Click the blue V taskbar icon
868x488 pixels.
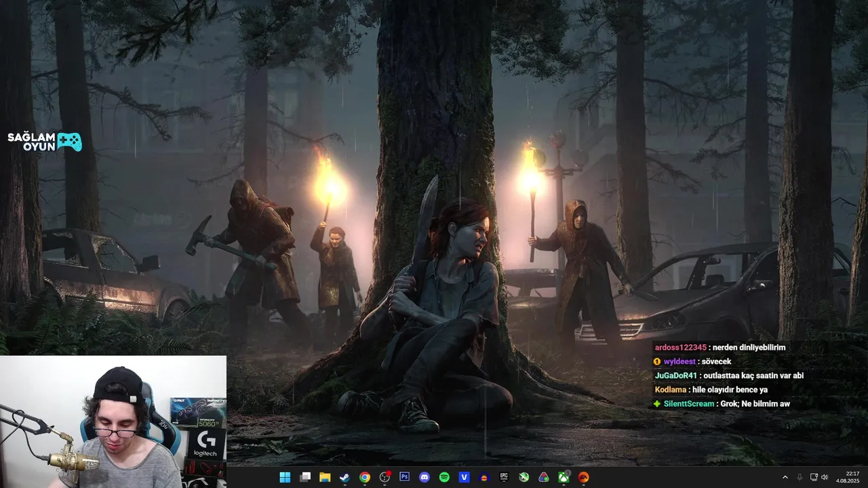(x=465, y=477)
